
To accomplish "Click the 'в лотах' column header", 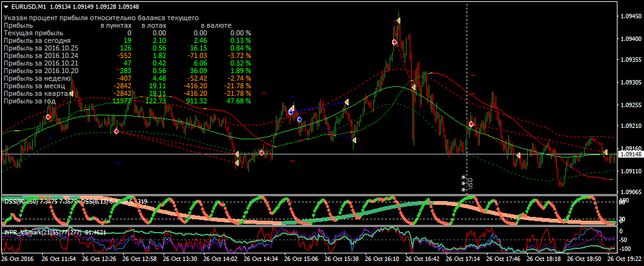I will pyautogui.click(x=153, y=26).
